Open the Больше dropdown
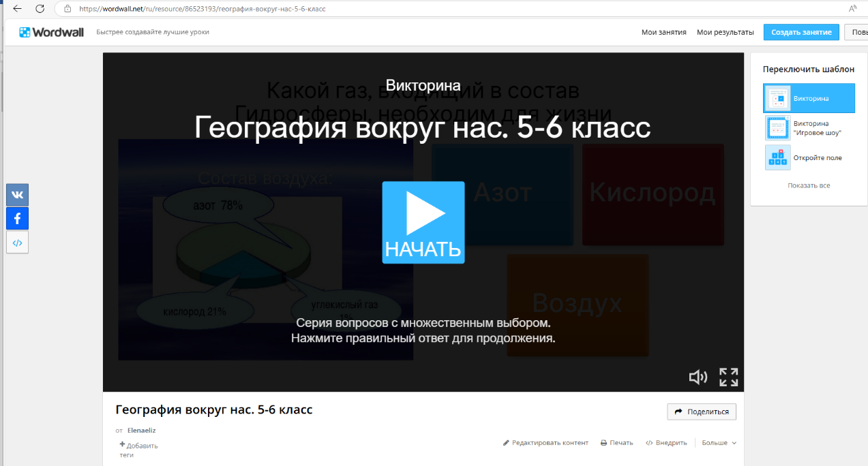This screenshot has width=868, height=466. (719, 443)
